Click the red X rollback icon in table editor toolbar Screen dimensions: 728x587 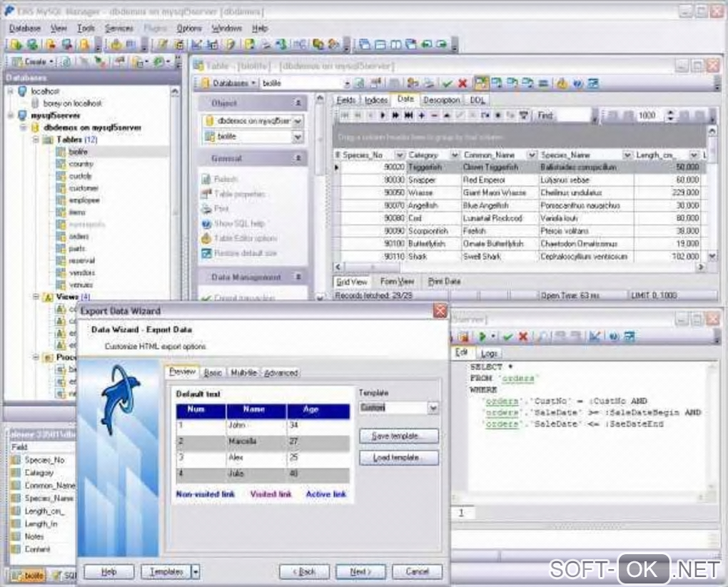(462, 83)
